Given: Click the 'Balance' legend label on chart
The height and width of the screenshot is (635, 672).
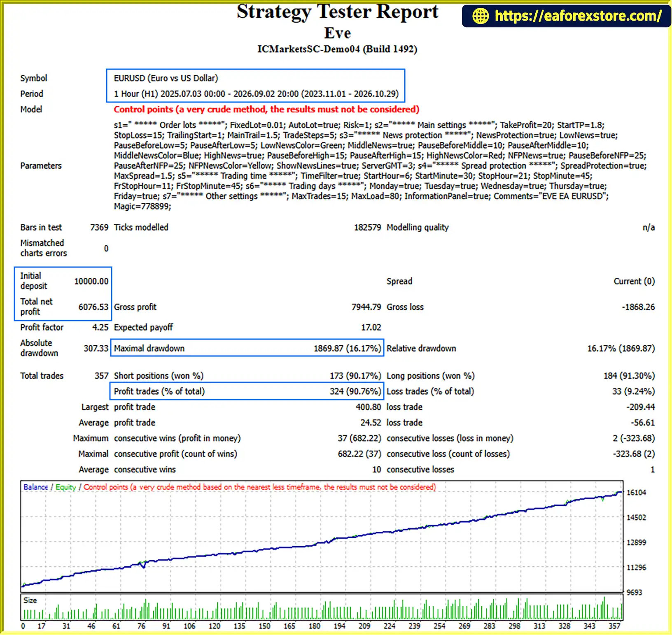Looking at the screenshot, I should pyautogui.click(x=35, y=487).
